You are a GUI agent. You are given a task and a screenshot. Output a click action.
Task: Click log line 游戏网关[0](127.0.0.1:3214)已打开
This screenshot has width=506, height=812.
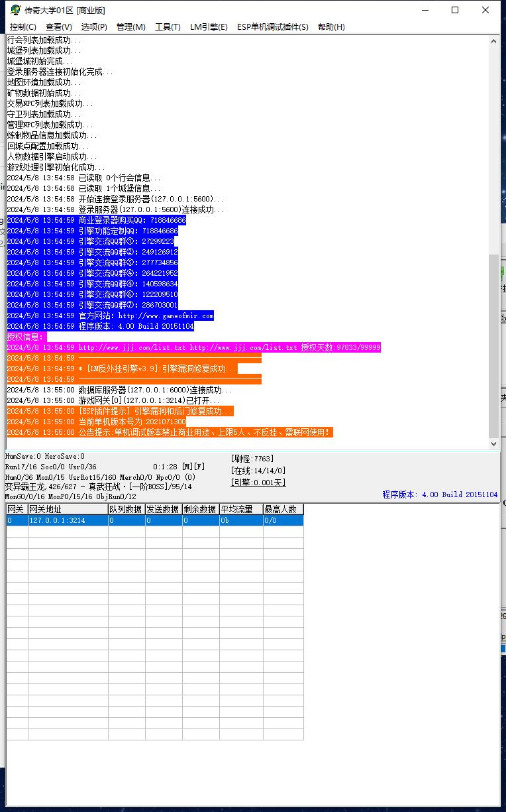point(114,400)
